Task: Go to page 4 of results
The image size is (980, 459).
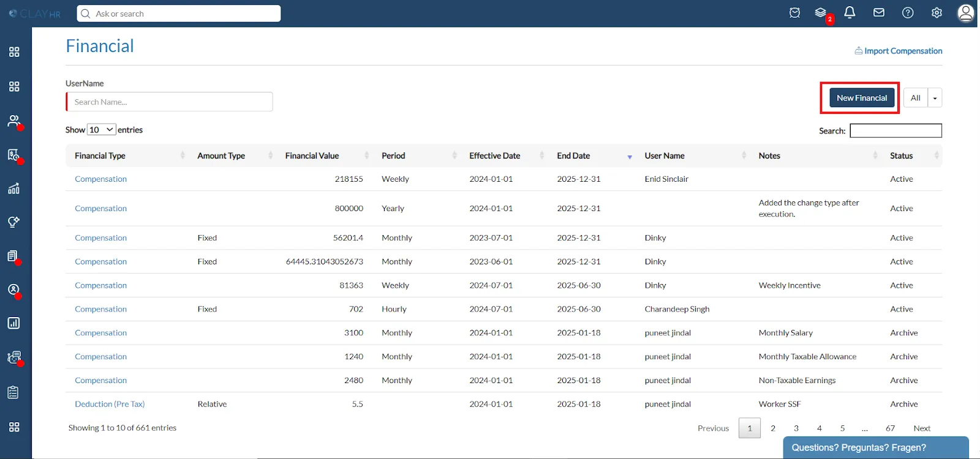Action: coord(820,428)
